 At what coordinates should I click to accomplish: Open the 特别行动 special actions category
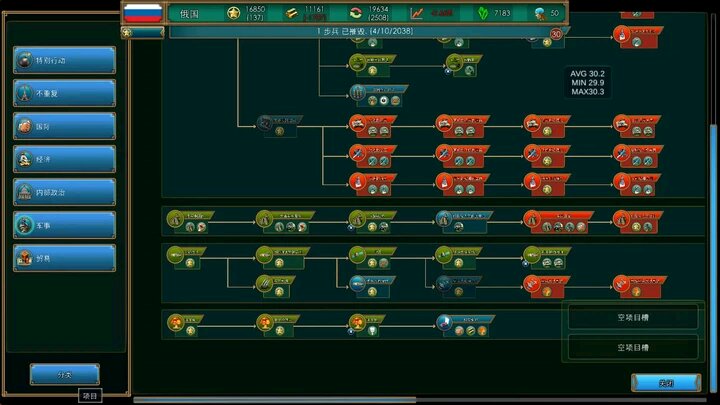[64, 60]
